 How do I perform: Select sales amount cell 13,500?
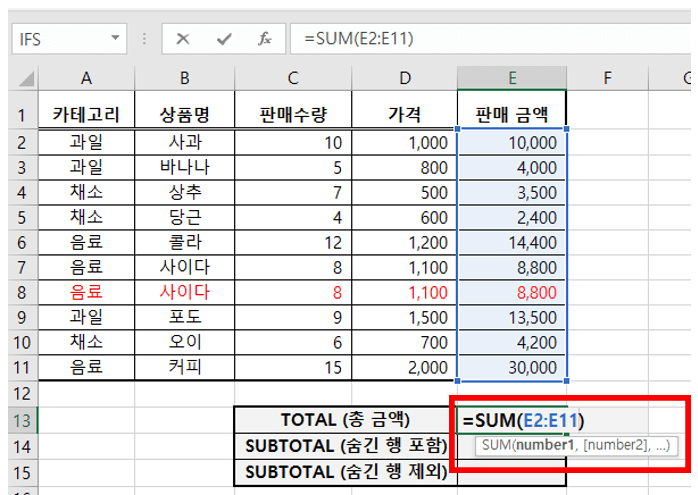point(512,317)
